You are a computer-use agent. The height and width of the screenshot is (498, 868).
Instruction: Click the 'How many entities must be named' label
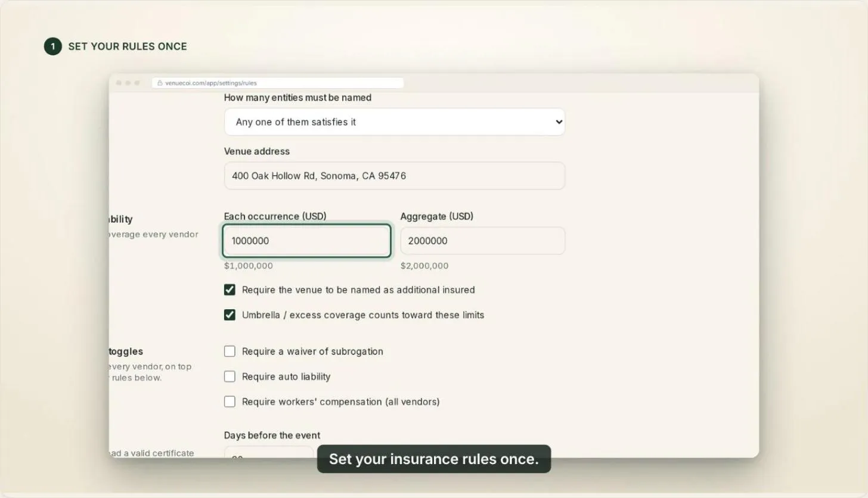(297, 98)
